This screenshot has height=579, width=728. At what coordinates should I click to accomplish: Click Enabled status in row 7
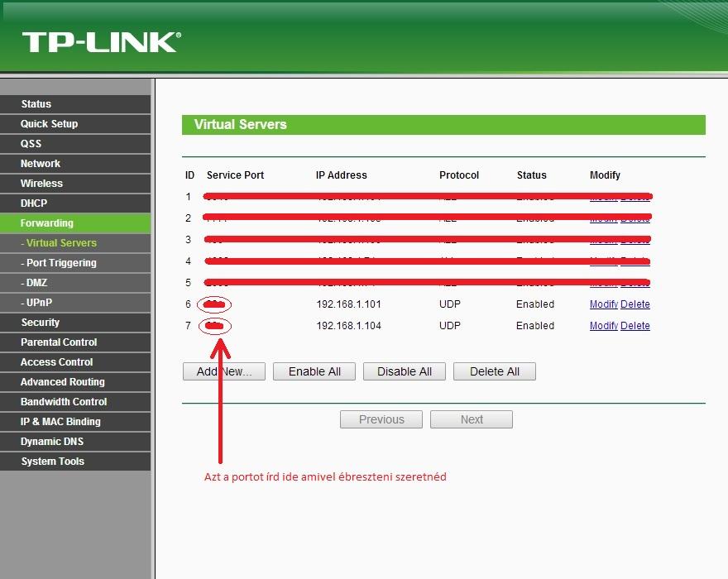tap(535, 326)
